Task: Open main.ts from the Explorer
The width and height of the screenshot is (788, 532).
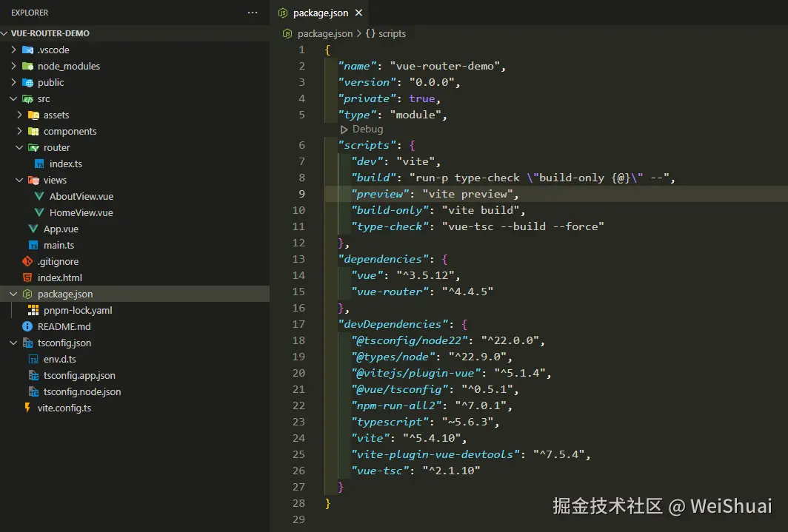Action: pyautogui.click(x=59, y=246)
